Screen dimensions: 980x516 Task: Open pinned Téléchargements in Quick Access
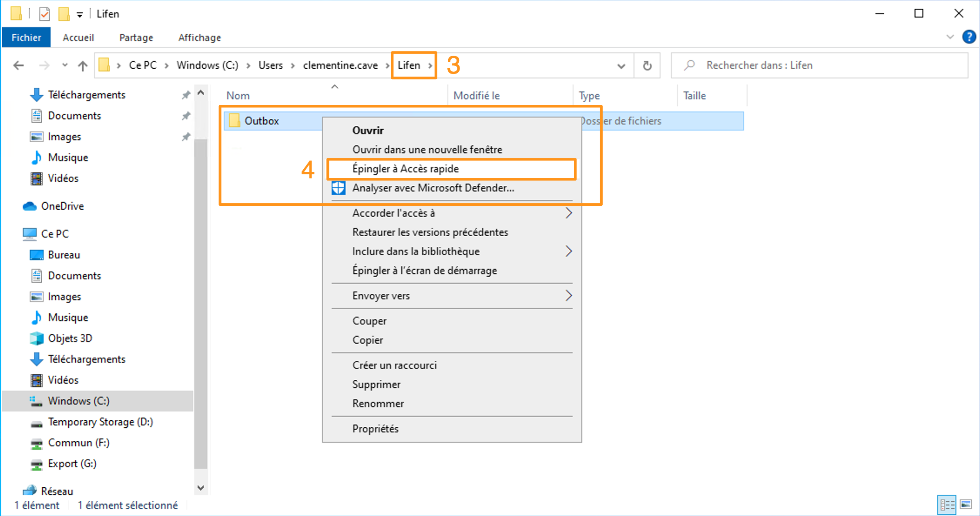point(86,95)
